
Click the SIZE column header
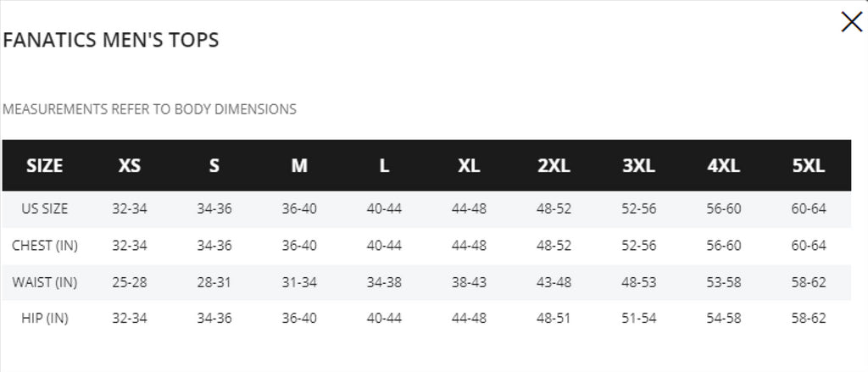tap(45, 165)
